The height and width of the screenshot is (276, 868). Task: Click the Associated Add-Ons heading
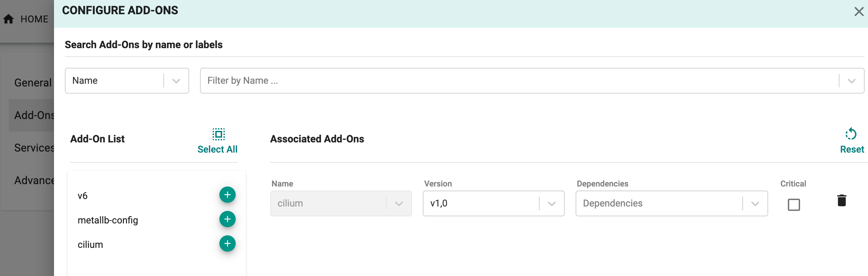pyautogui.click(x=317, y=139)
